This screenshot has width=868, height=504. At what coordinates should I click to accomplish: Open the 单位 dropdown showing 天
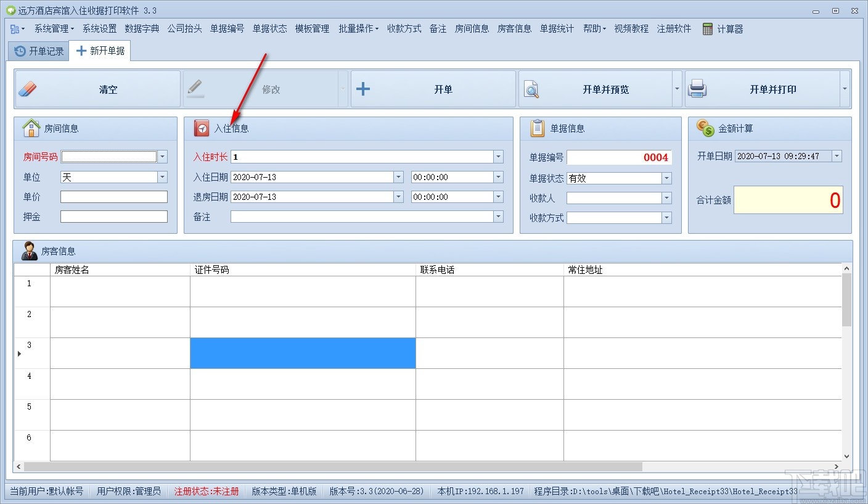coord(162,177)
